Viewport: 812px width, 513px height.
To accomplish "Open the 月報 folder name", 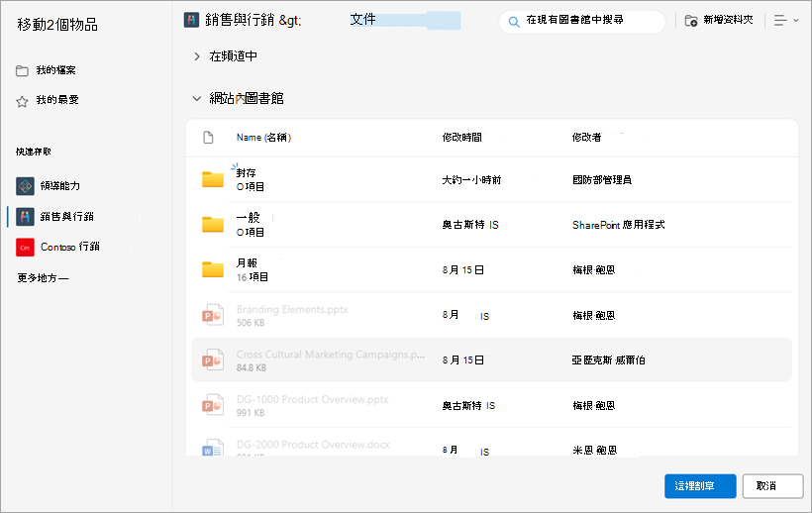I will [x=247, y=263].
